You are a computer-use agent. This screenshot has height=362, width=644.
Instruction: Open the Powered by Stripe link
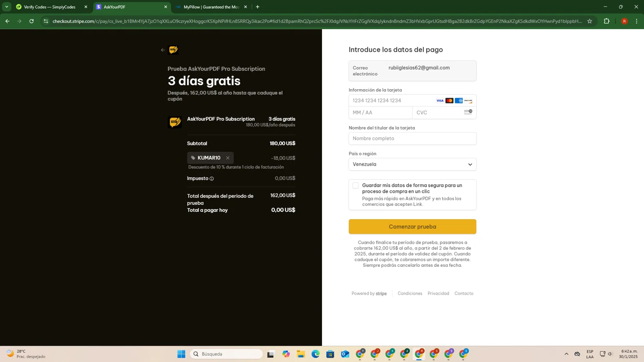[369, 293]
